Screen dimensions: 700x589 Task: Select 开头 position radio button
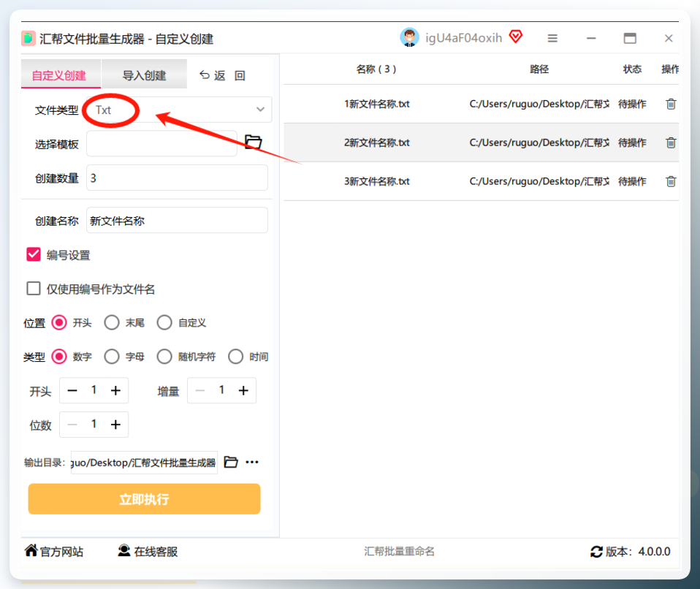(x=59, y=322)
